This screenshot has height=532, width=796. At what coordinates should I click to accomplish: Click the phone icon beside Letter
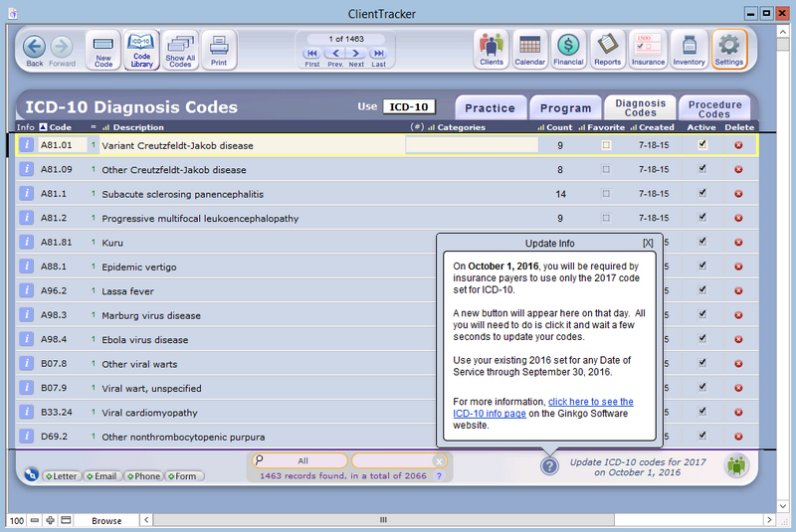pos(31,473)
